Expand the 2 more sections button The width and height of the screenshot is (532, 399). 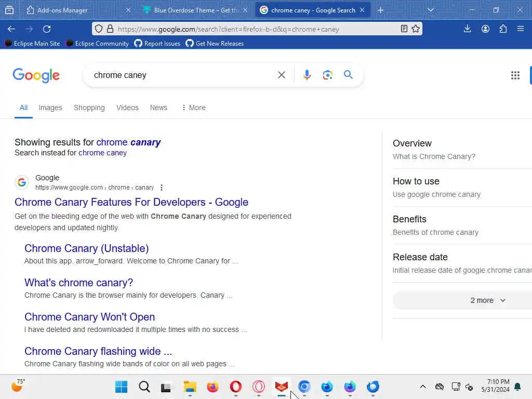pos(462,300)
